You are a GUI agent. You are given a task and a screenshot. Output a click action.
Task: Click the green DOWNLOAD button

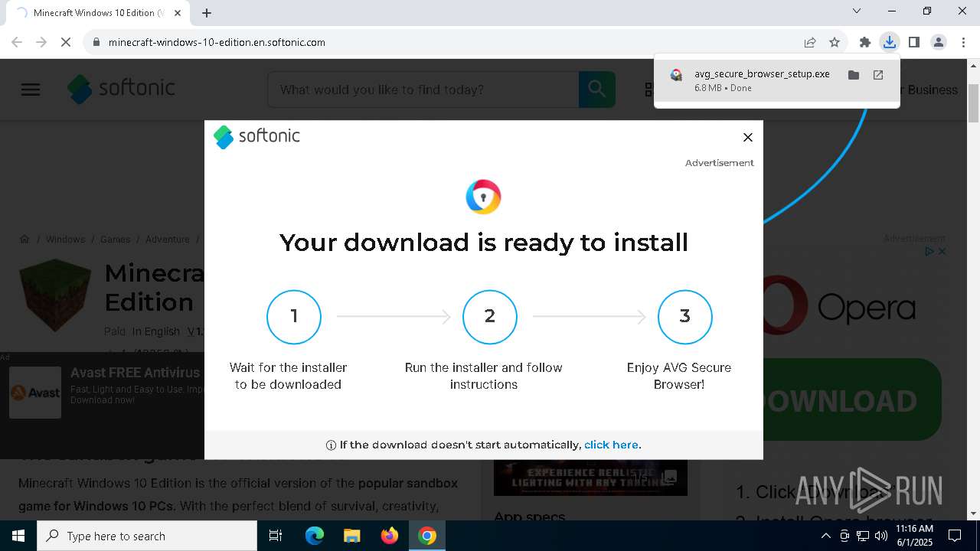852,400
